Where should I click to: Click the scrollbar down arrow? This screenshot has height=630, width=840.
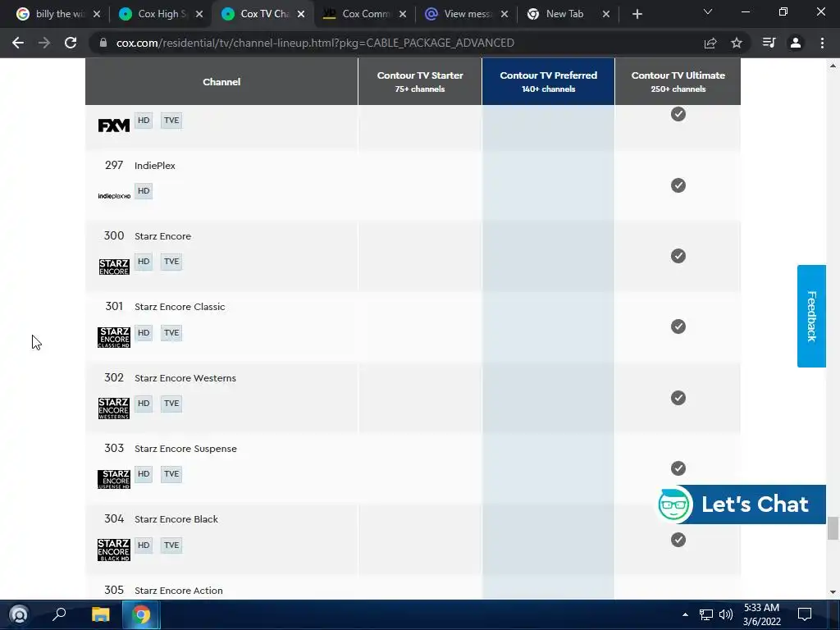click(833, 592)
